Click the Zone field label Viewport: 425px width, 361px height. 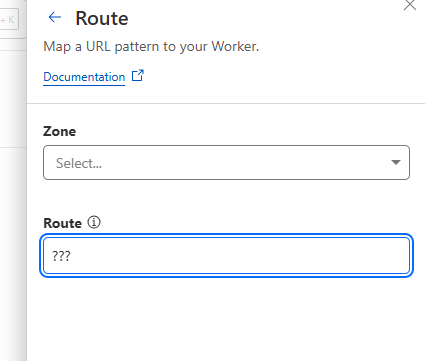click(x=59, y=131)
